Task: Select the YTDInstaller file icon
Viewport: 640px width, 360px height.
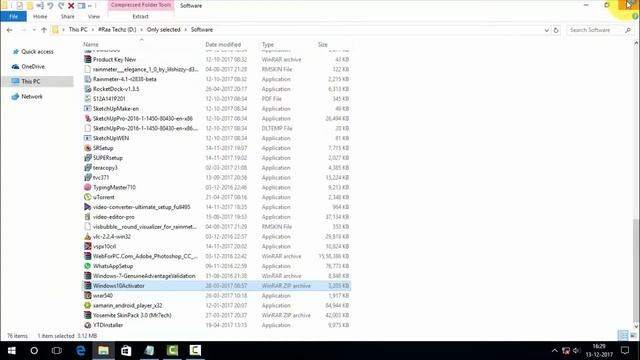Action: pos(87,325)
